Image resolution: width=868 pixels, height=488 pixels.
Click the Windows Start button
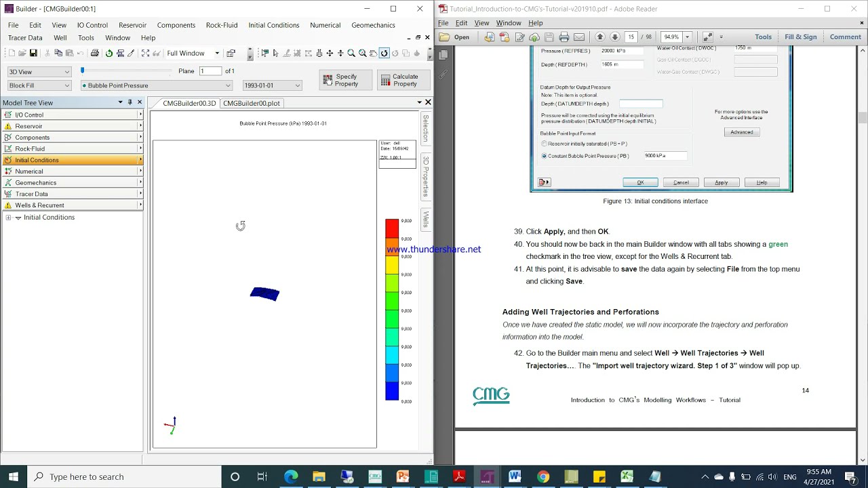(14, 476)
